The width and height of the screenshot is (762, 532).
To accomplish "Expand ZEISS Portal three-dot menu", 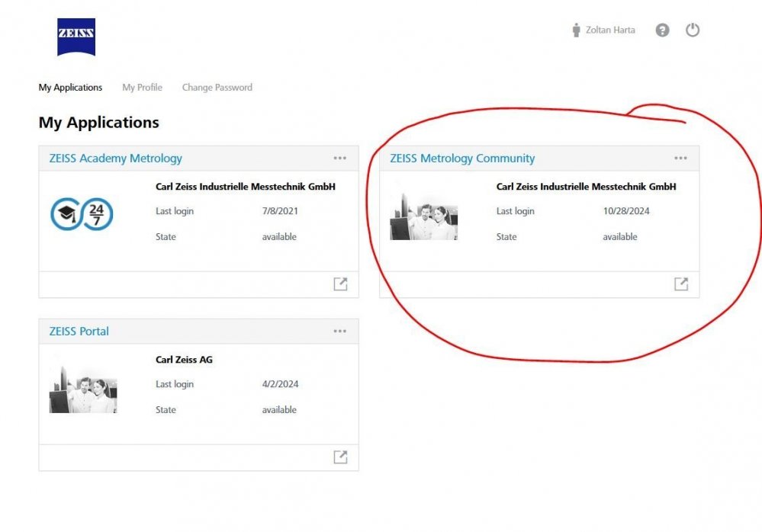I will (339, 332).
